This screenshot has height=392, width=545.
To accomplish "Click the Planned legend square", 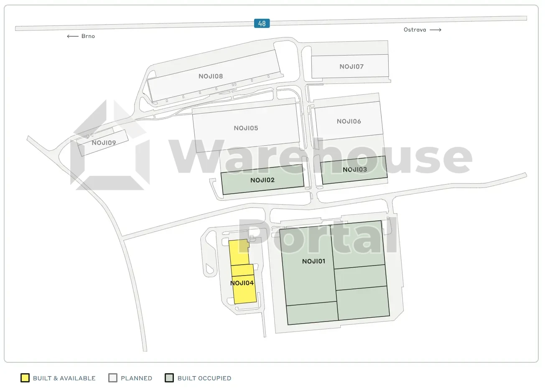I will [113, 378].
